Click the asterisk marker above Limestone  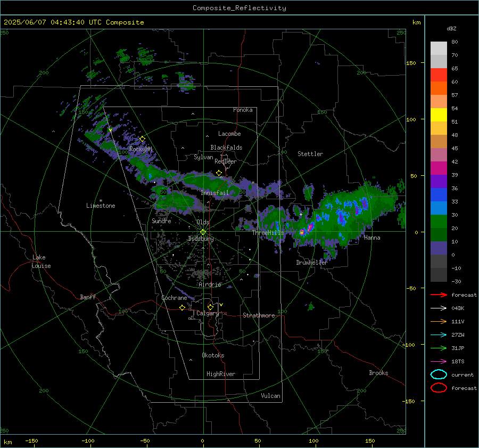(101, 201)
